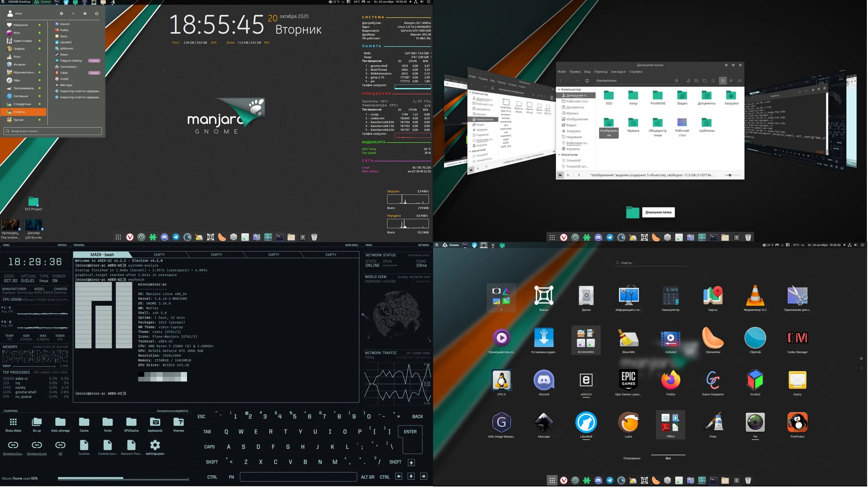This screenshot has height=488, width=868.
Task: Toggle the CAPS key on eDEX keyboard
Action: click(x=209, y=447)
